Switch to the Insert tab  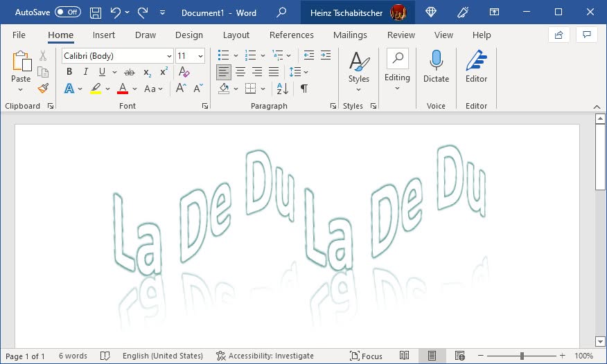104,35
